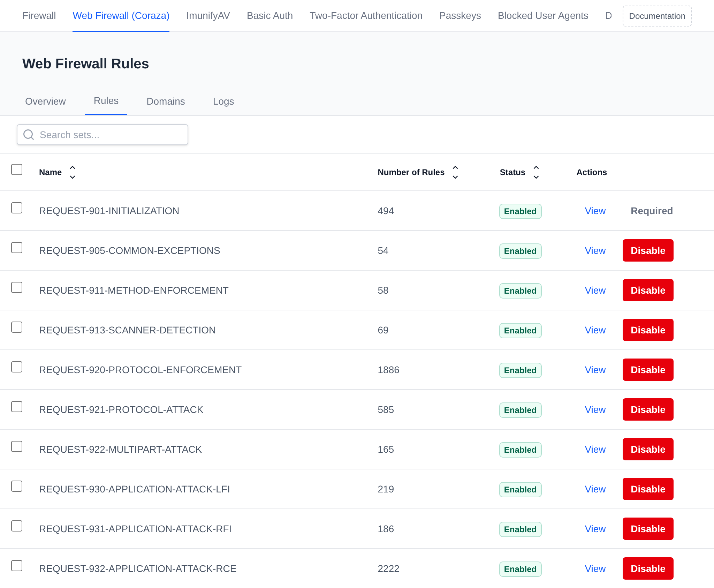
Task: Click Enabled badge for REQUEST-931-APPLICATION-ATTACK-RFI
Action: tap(521, 529)
